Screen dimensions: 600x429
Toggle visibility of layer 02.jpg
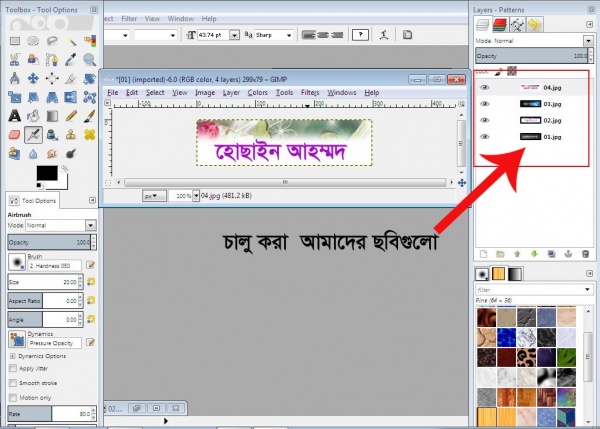click(x=484, y=121)
